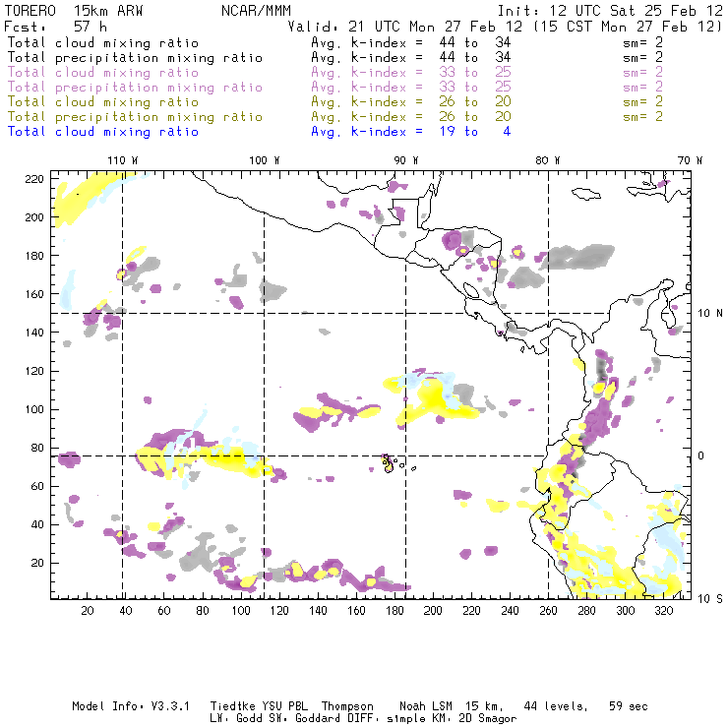Viewport: 728px width, 728px height.
Task: Select "20" on the vertical axis
Action: [37, 563]
